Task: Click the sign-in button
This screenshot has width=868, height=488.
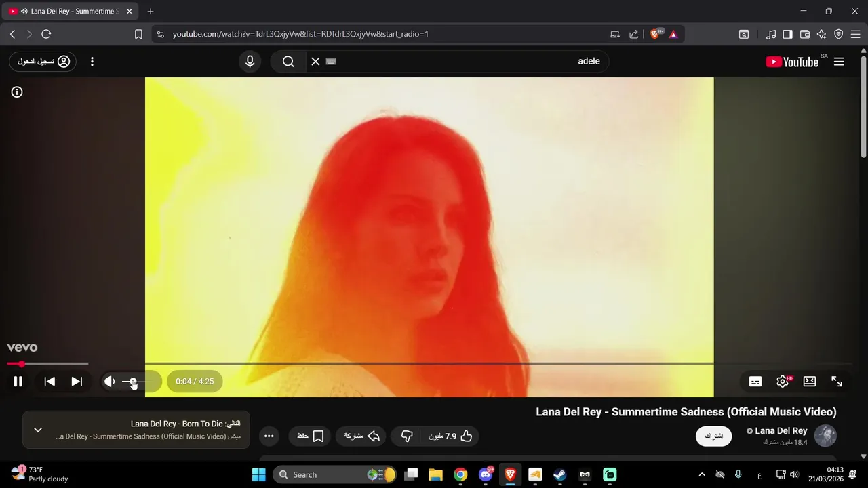Action: pyautogui.click(x=43, y=62)
